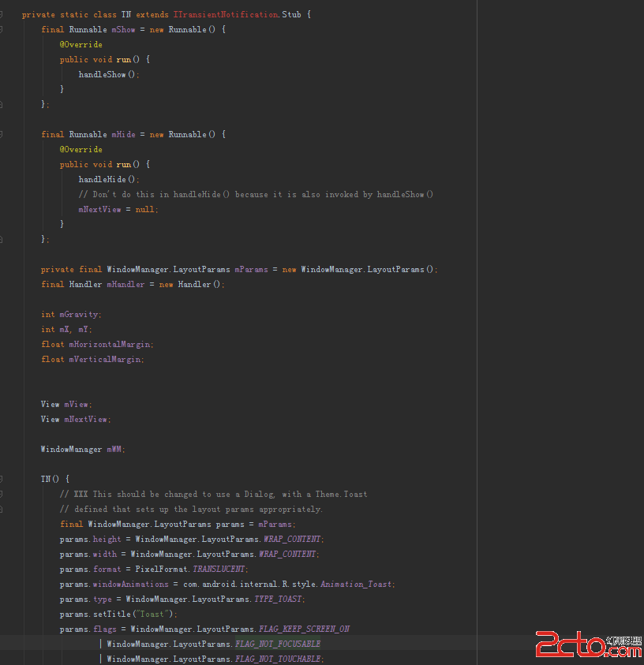The image size is (644, 665).
Task: Click the params.format field name
Action: 107,569
